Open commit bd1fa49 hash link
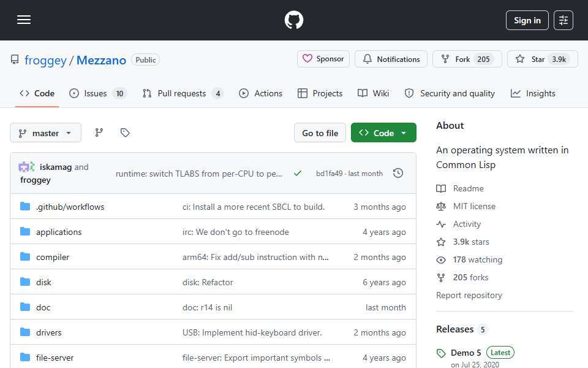The width and height of the screenshot is (588, 368). (330, 174)
